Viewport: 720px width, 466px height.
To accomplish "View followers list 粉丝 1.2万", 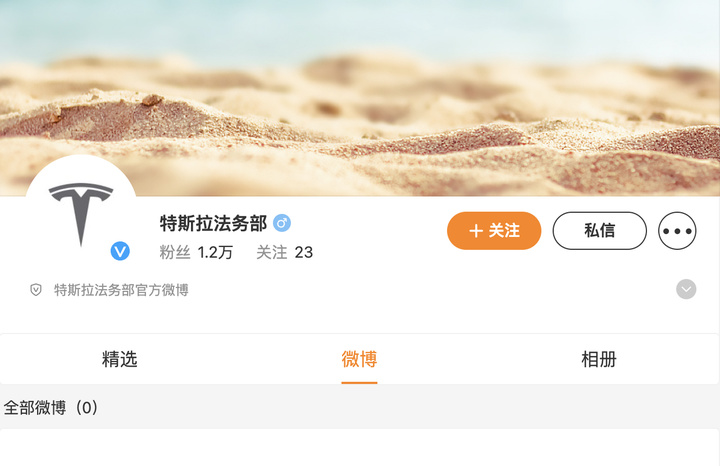I will click(x=196, y=252).
